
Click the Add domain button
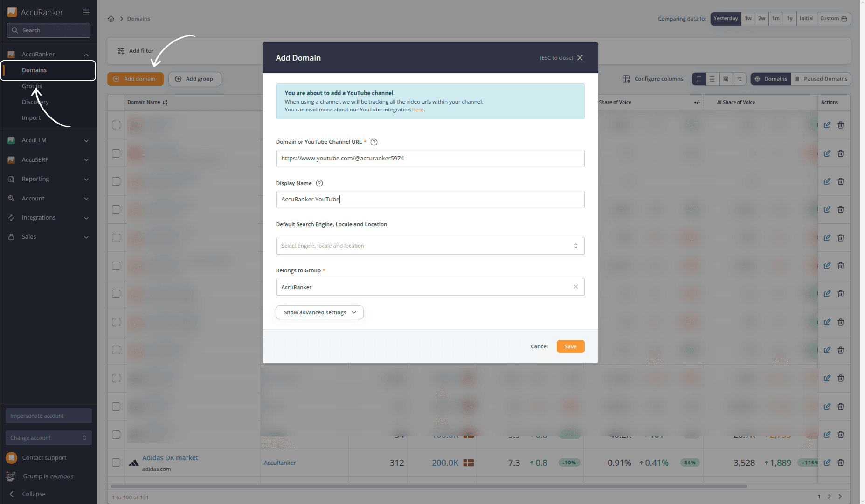[135, 79]
